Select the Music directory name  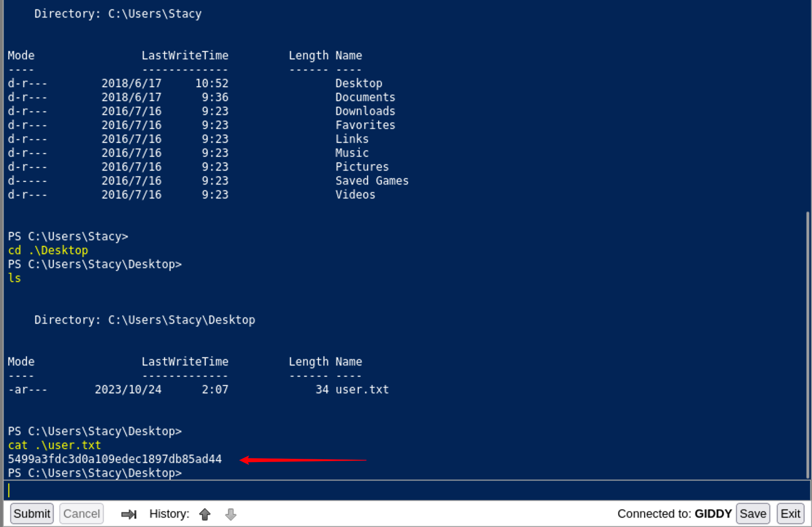[352, 153]
